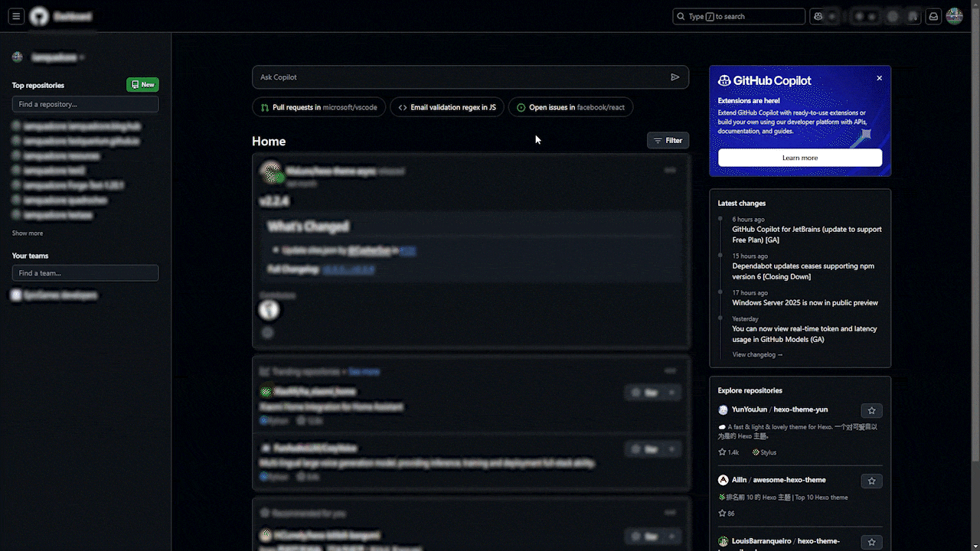Click the GitHub Octocat logo
Viewport: 980px width, 551px height.
tap(39, 16)
